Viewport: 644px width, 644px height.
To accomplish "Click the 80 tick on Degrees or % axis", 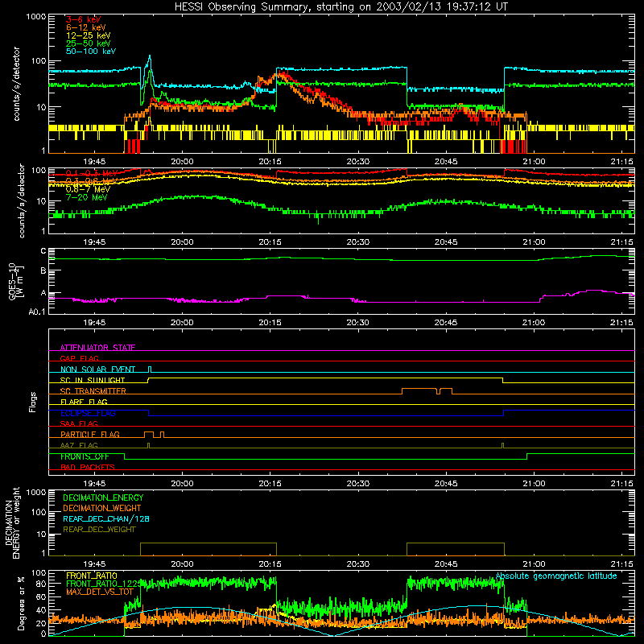I will pos(42,583).
